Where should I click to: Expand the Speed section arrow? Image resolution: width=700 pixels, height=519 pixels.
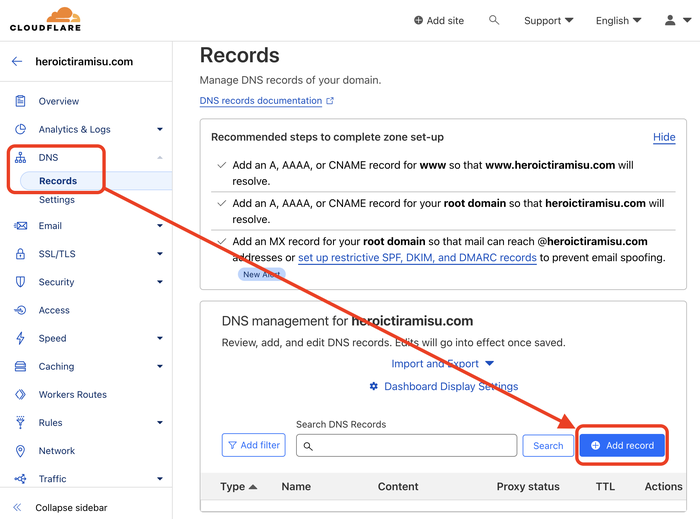coord(160,338)
